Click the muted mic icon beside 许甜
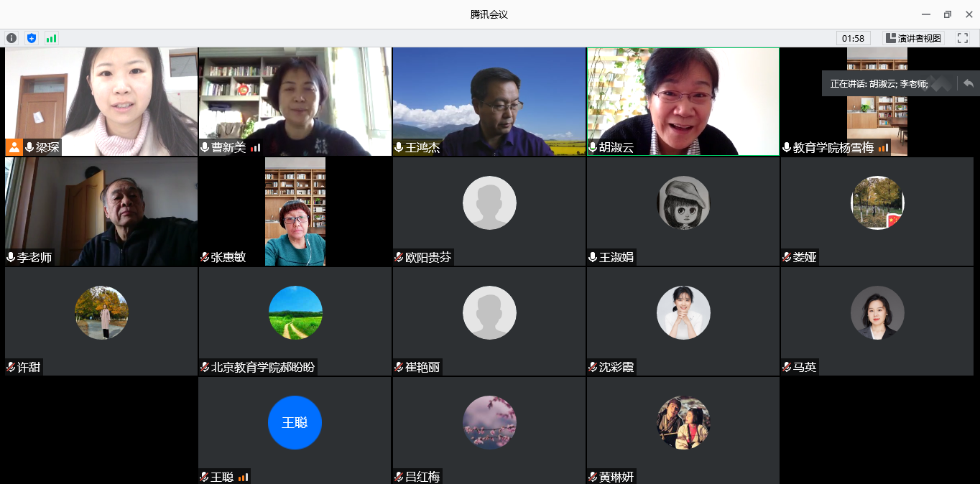This screenshot has width=980, height=484. coord(11,367)
